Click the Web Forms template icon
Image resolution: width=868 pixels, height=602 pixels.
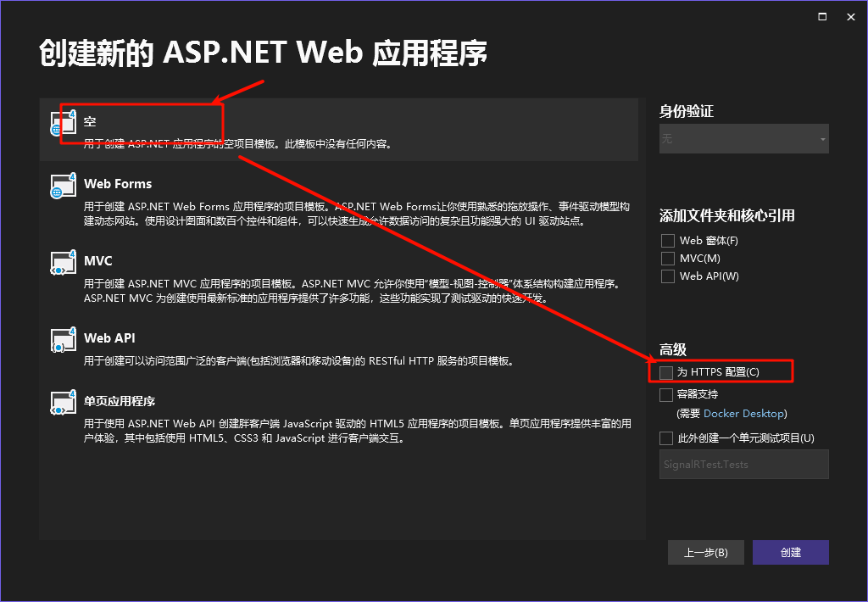pyautogui.click(x=64, y=186)
